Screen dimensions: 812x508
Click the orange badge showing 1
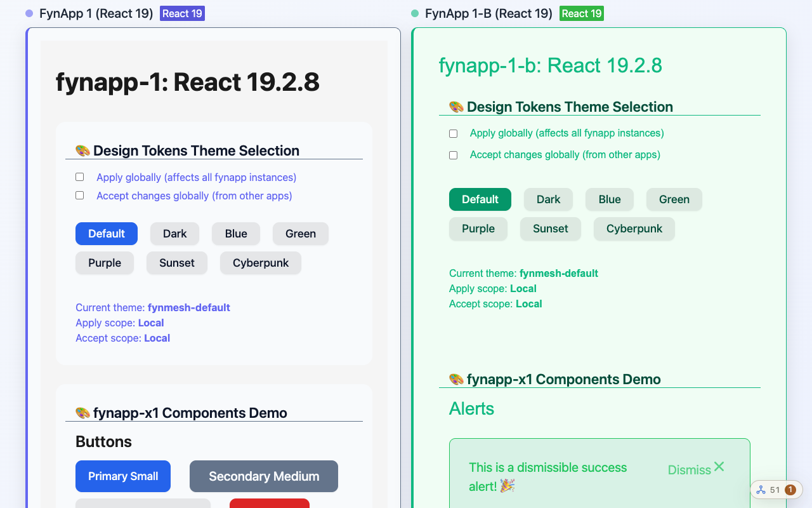pos(790,490)
